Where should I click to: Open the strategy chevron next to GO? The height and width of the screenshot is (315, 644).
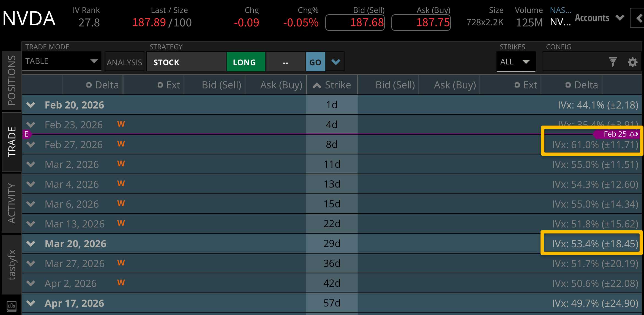pos(335,62)
